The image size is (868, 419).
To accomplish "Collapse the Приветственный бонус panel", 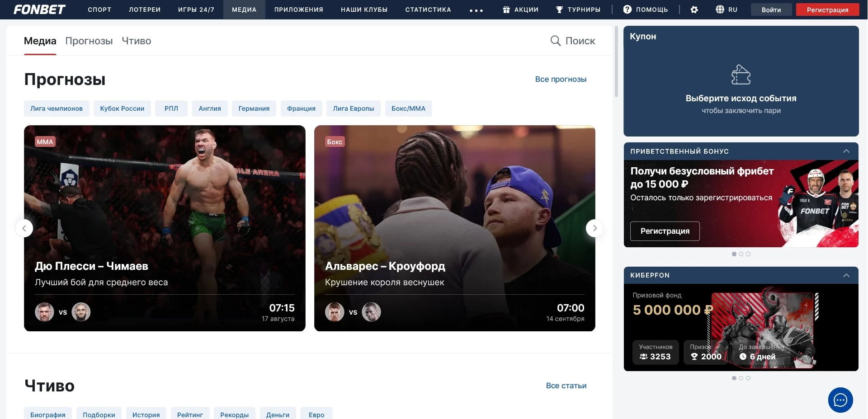I will point(846,151).
